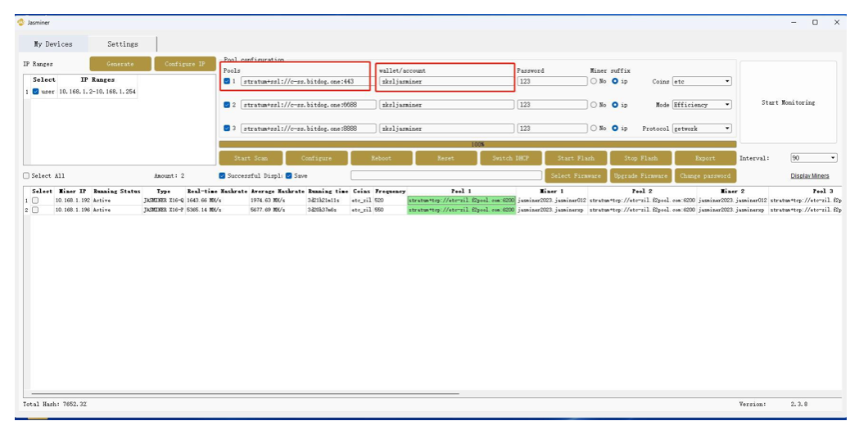Click the Upgrade Firmware button

(640, 175)
